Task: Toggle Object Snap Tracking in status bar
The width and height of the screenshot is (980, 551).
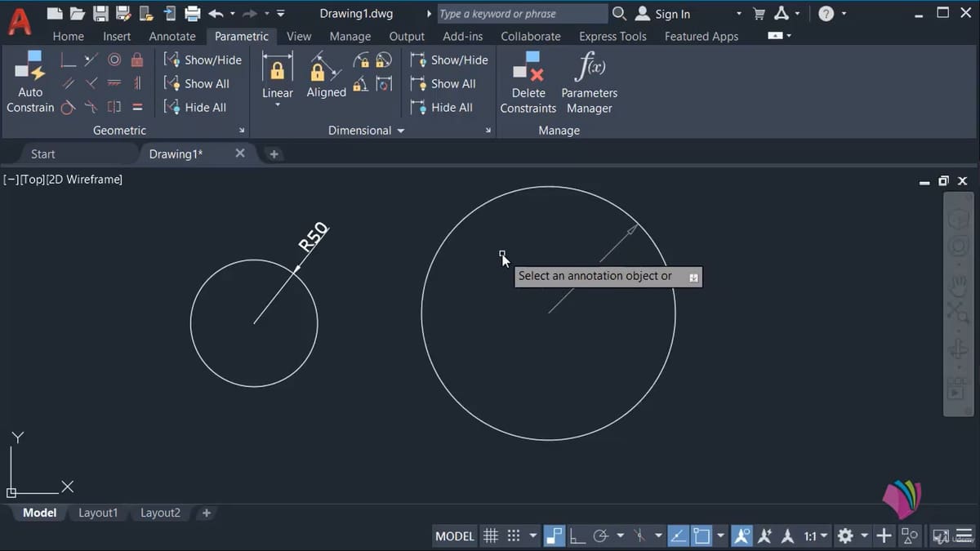Action: click(x=678, y=536)
